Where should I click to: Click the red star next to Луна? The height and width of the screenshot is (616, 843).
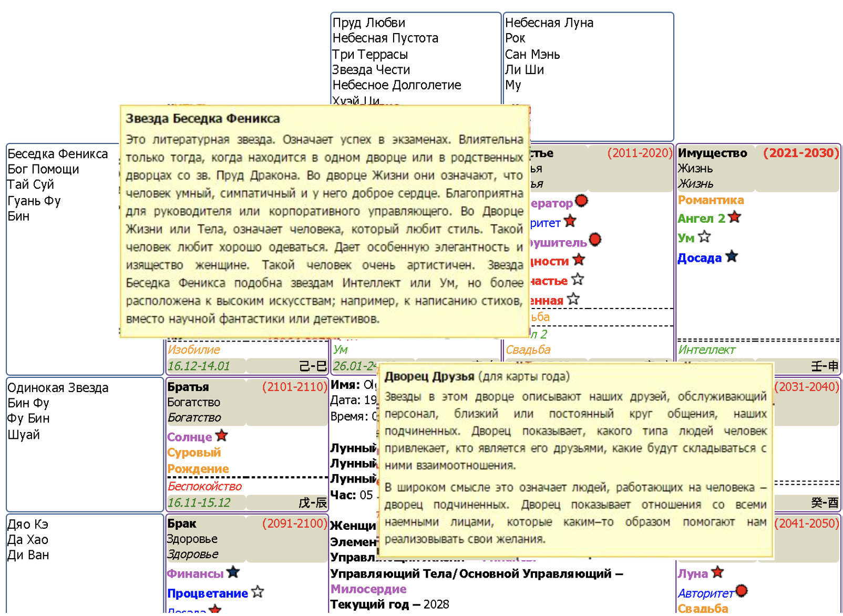(717, 572)
